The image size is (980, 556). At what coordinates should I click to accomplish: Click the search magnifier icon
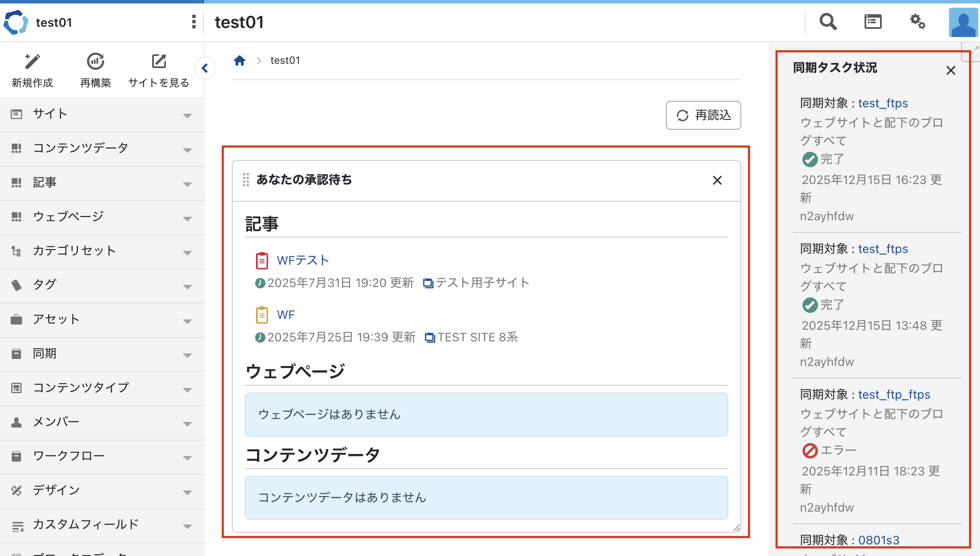pos(828,22)
